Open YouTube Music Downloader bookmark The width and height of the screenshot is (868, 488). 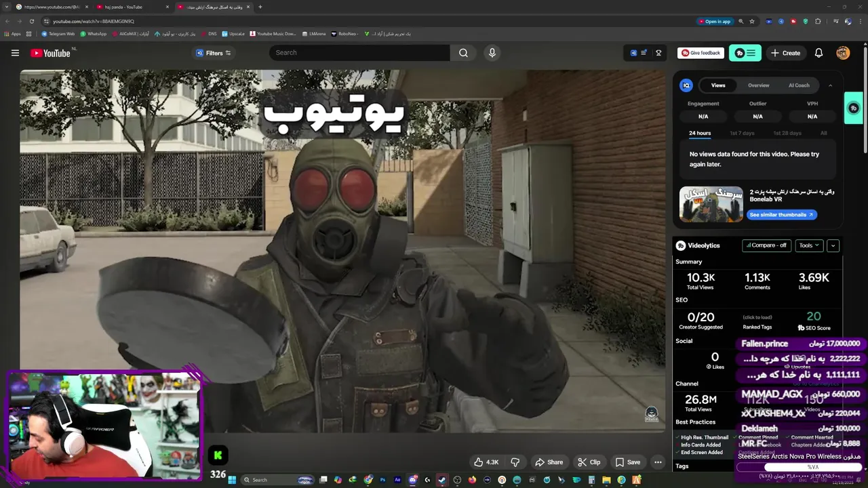pyautogui.click(x=273, y=33)
